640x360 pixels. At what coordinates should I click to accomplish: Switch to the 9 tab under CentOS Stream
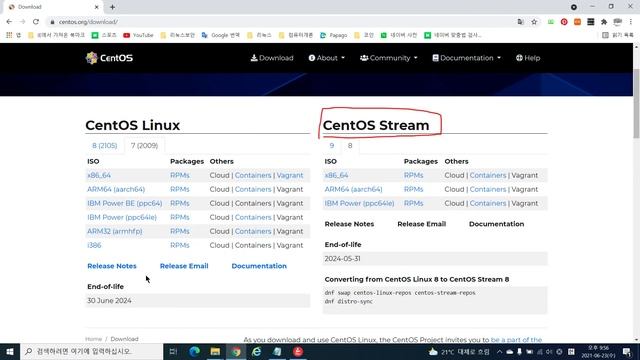coord(332,146)
